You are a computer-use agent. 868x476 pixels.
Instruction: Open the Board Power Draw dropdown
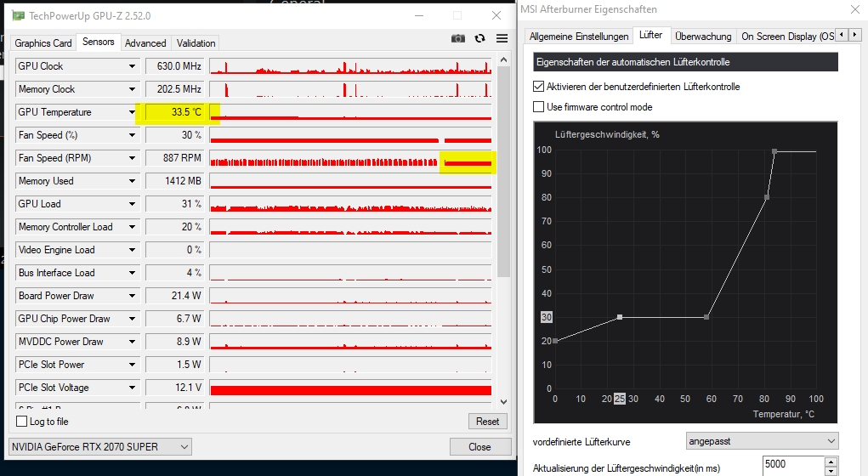coord(132,296)
